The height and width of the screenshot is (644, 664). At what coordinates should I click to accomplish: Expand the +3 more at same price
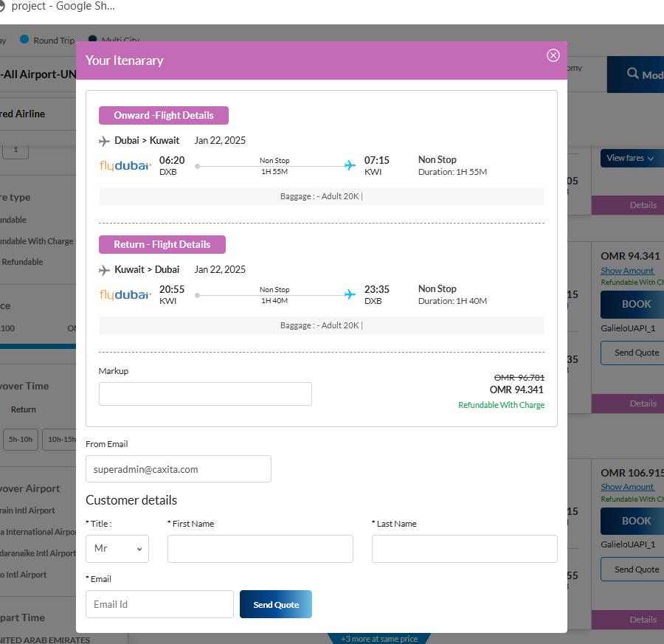(378, 638)
